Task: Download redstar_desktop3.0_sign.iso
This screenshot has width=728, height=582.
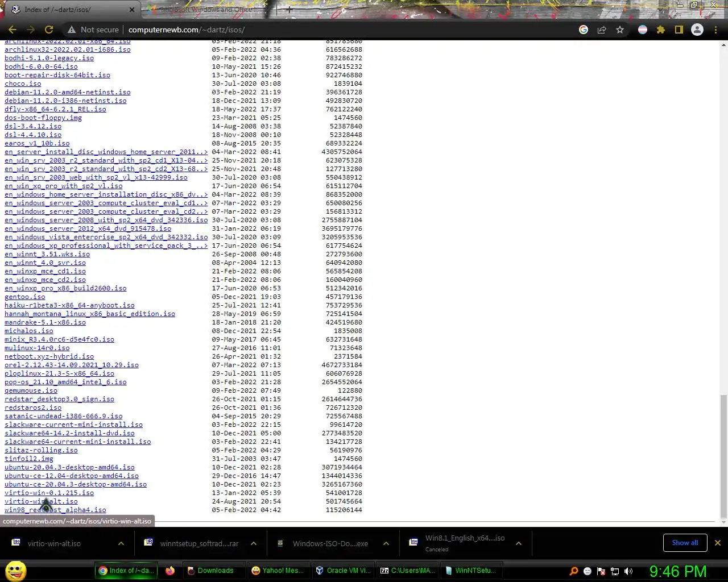Action: (x=60, y=399)
